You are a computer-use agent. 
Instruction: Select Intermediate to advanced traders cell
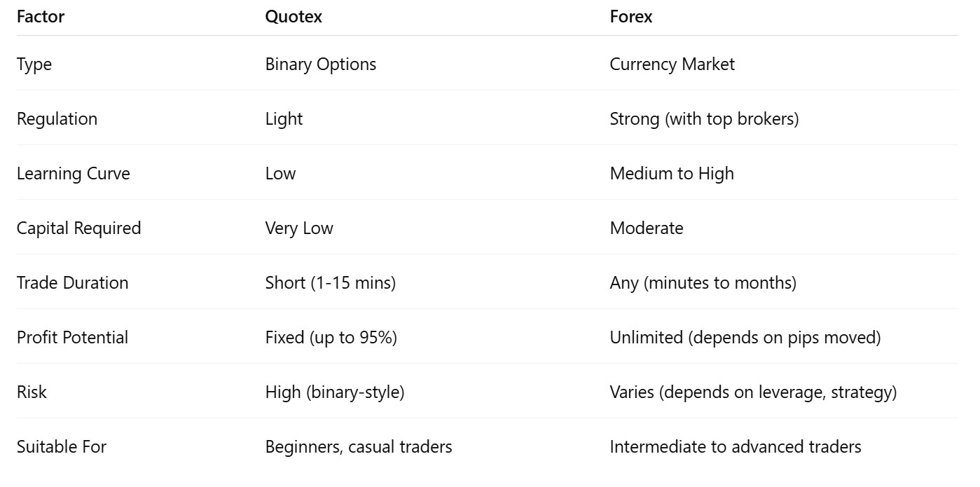[736, 447]
